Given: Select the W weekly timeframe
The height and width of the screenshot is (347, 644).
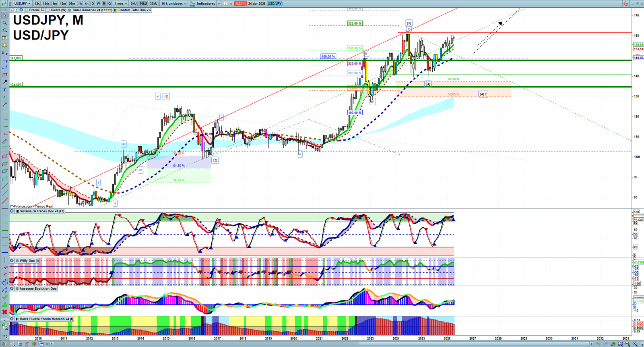Looking at the screenshot, I should pyautogui.click(x=98, y=4).
